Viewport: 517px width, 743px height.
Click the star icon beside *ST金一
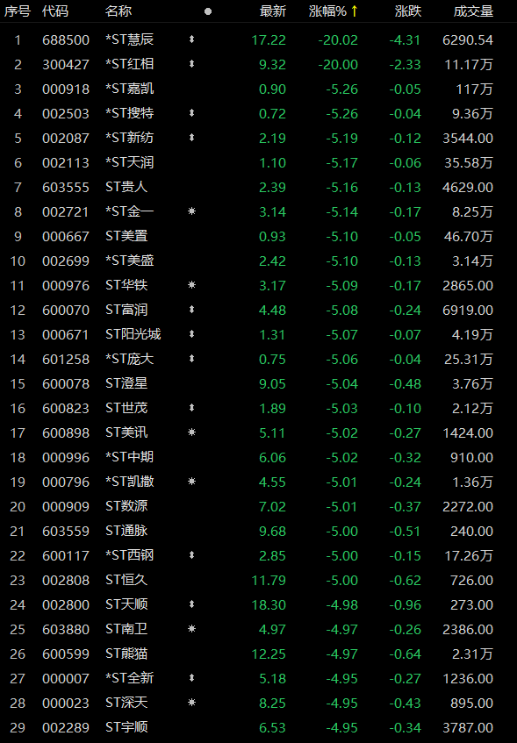point(191,211)
